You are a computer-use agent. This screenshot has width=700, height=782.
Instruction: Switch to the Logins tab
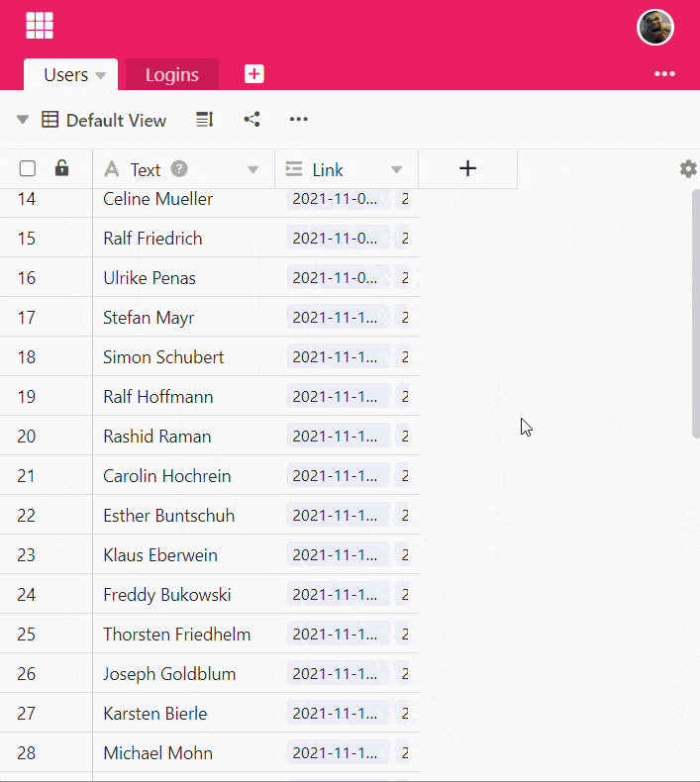(x=171, y=74)
